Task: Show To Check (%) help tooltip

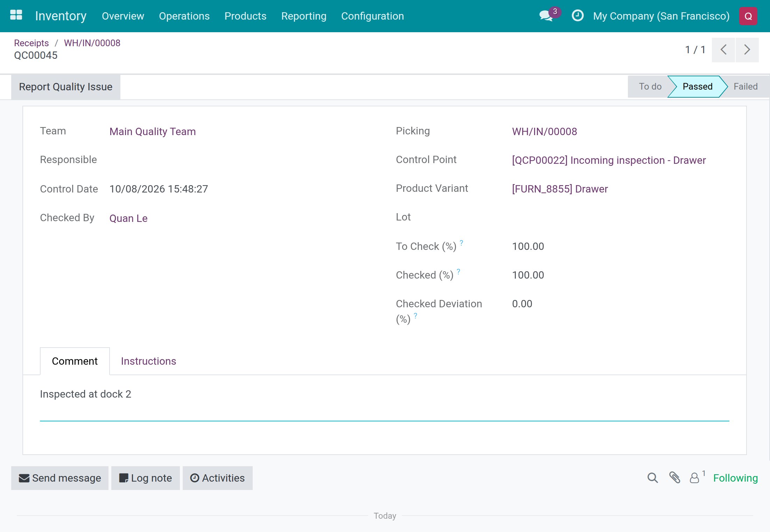Action: [461, 243]
